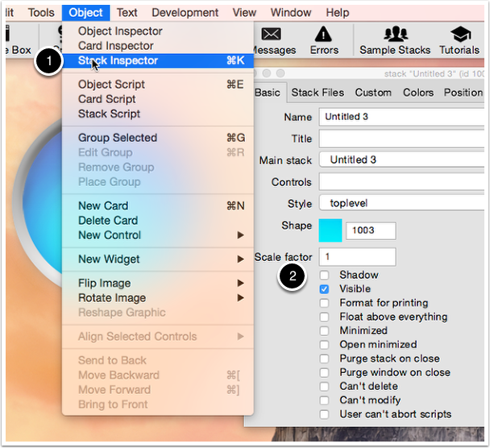Enable Format for printing
Screen dimensions: 490x448
coord(324,303)
